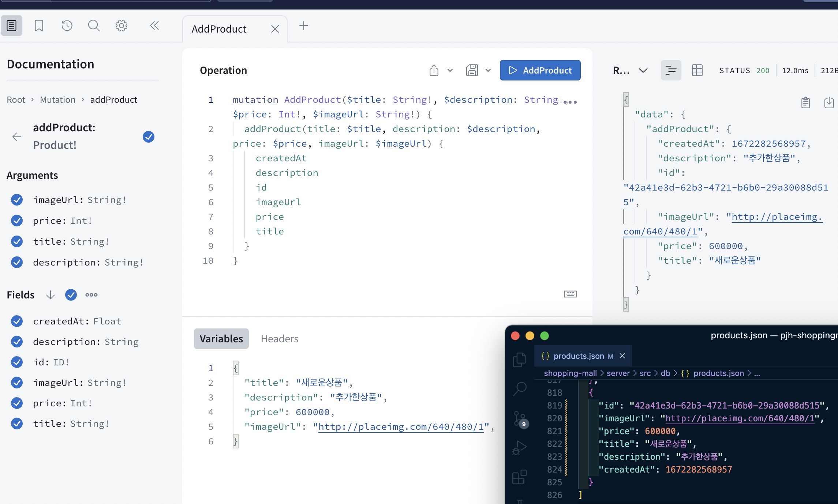
Task: Uncheck the imageUrl argument checkbox
Action: pyautogui.click(x=17, y=200)
